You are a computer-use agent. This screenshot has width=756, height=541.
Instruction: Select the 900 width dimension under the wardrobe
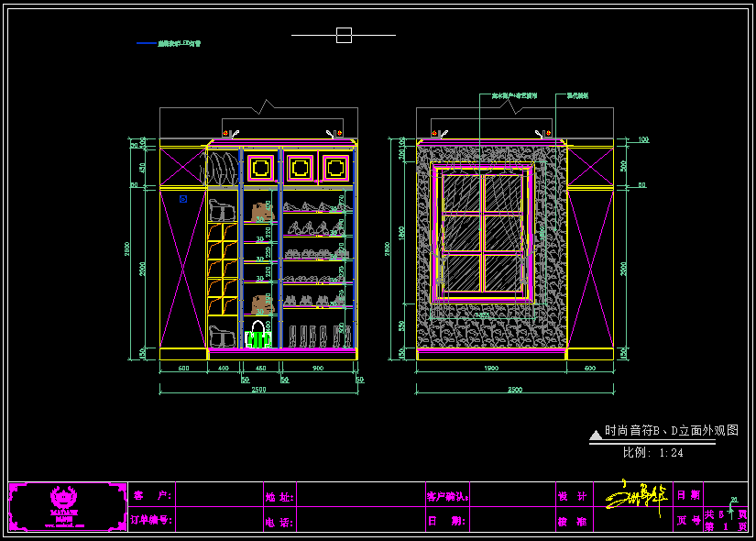click(x=317, y=369)
